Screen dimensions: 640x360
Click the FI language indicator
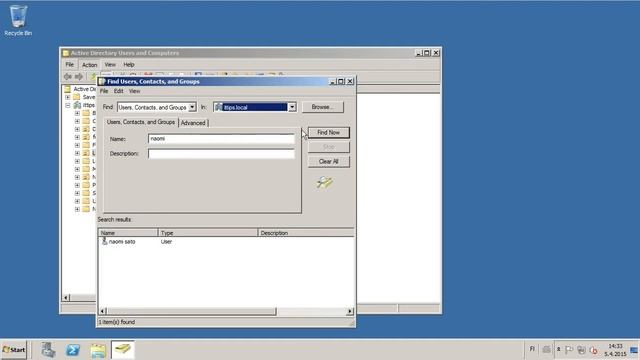click(532, 349)
